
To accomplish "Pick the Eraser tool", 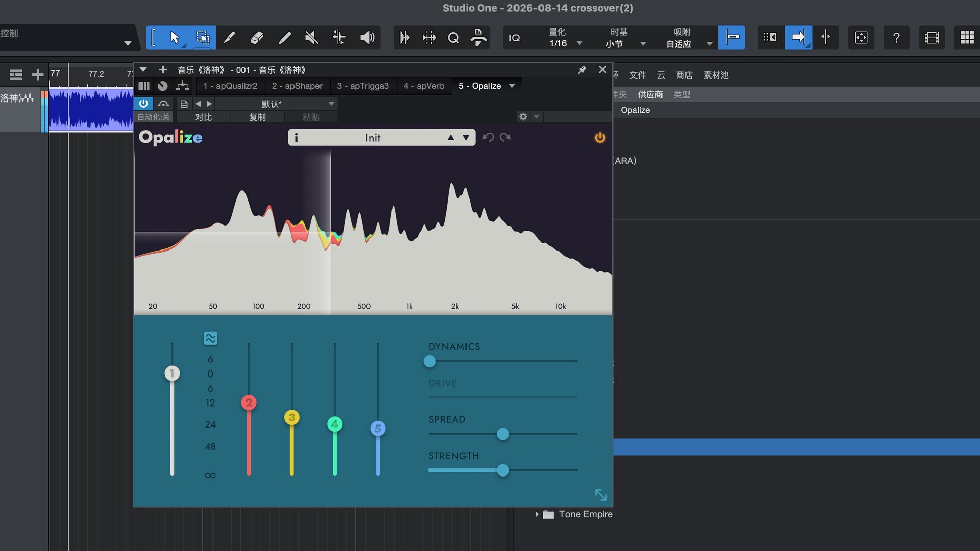I will click(x=257, y=37).
